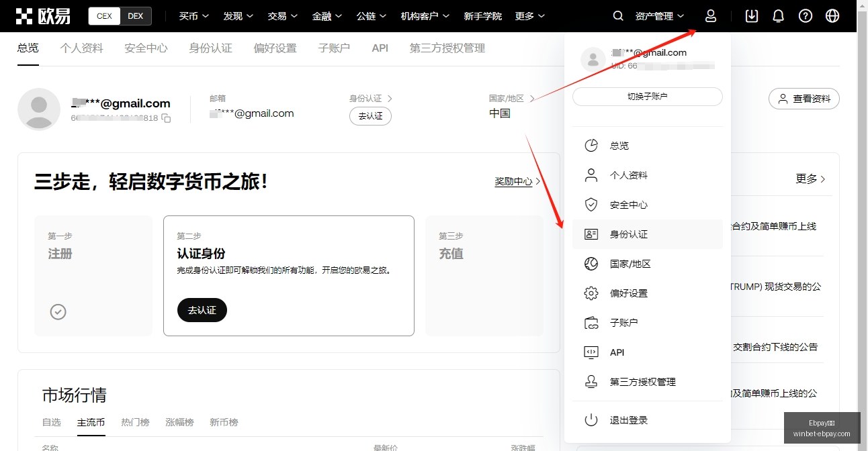Select 退出登录 in account dropdown menu

point(648,420)
